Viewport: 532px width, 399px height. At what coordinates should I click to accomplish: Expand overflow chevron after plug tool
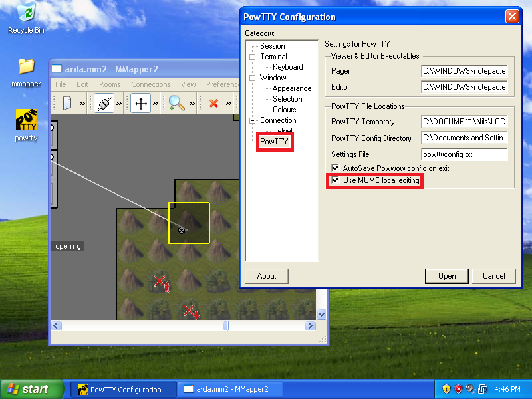click(x=119, y=103)
